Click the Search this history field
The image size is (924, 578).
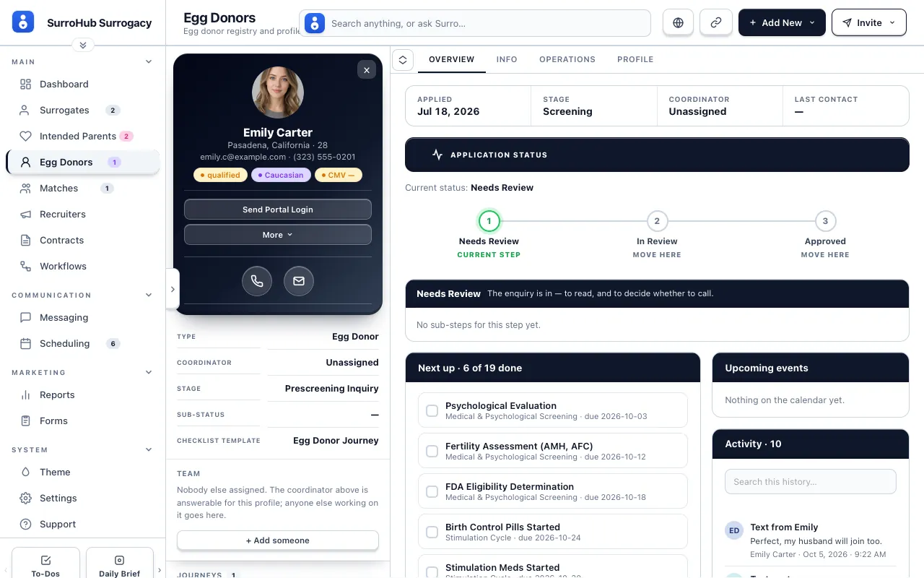811,482
